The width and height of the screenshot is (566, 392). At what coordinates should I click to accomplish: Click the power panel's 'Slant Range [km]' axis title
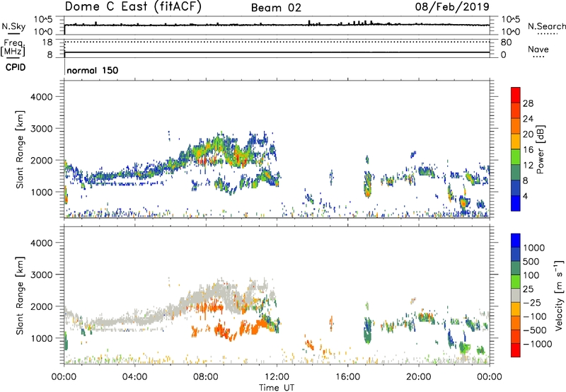tap(20, 149)
